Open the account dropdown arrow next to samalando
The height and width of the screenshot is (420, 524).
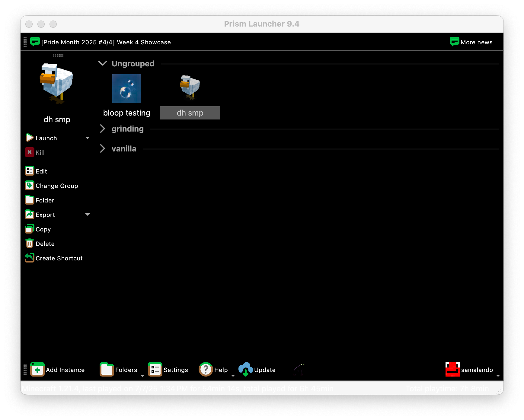pos(498,376)
